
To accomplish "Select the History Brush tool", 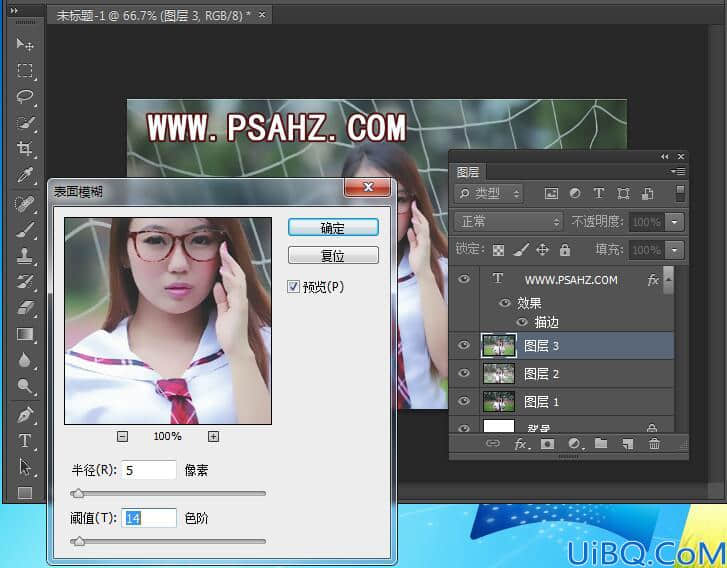I will (x=25, y=281).
